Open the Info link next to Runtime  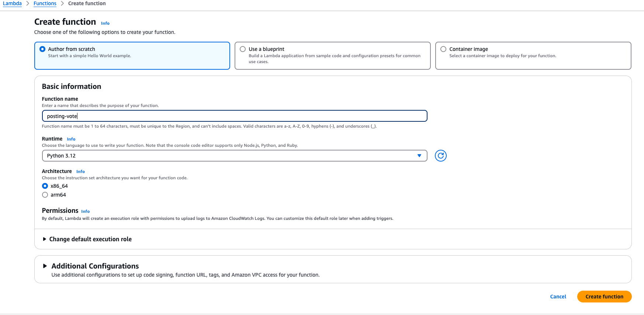pyautogui.click(x=71, y=139)
